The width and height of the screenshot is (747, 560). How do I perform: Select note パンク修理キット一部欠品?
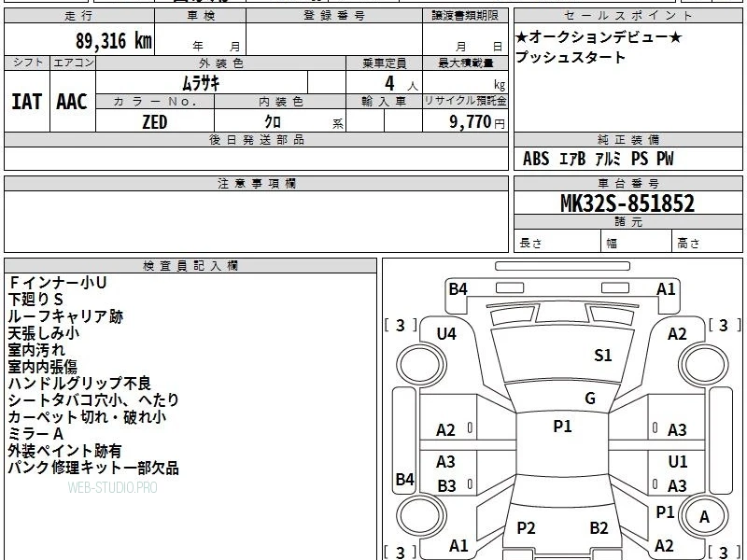pos(93,468)
